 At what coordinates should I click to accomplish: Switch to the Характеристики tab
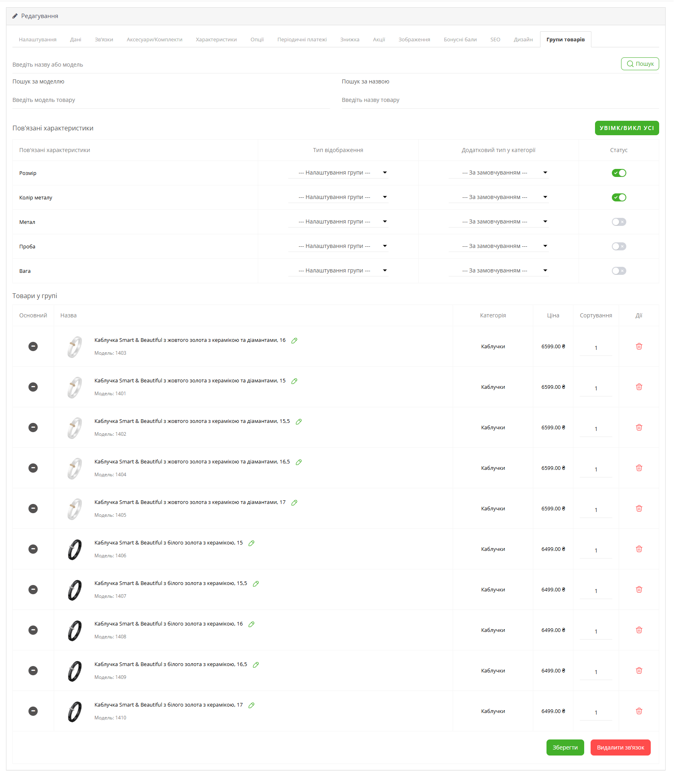point(216,40)
